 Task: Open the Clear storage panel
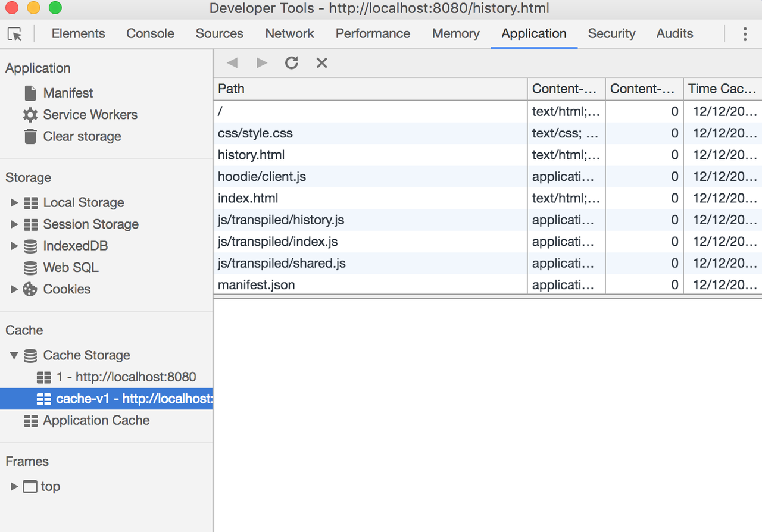pos(82,136)
